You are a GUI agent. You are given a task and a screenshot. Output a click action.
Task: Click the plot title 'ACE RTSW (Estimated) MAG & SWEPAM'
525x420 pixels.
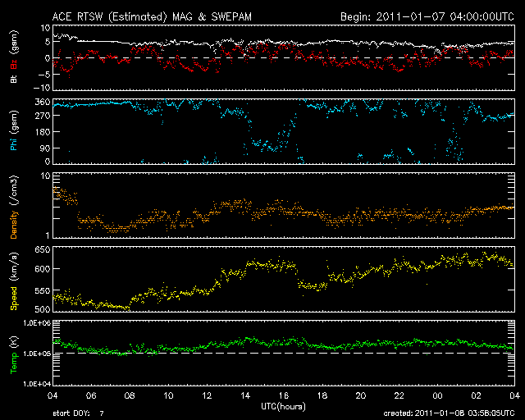[x=152, y=16]
